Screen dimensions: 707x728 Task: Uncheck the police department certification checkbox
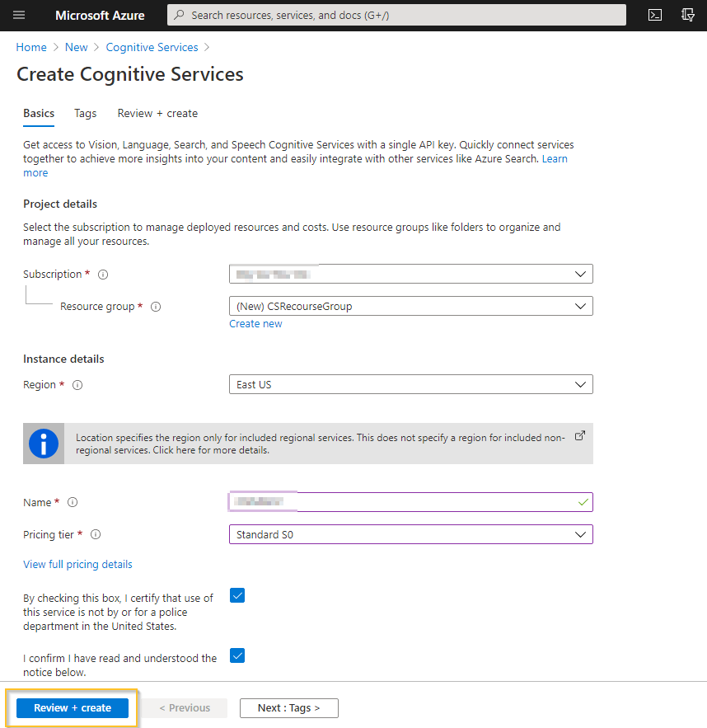click(237, 595)
